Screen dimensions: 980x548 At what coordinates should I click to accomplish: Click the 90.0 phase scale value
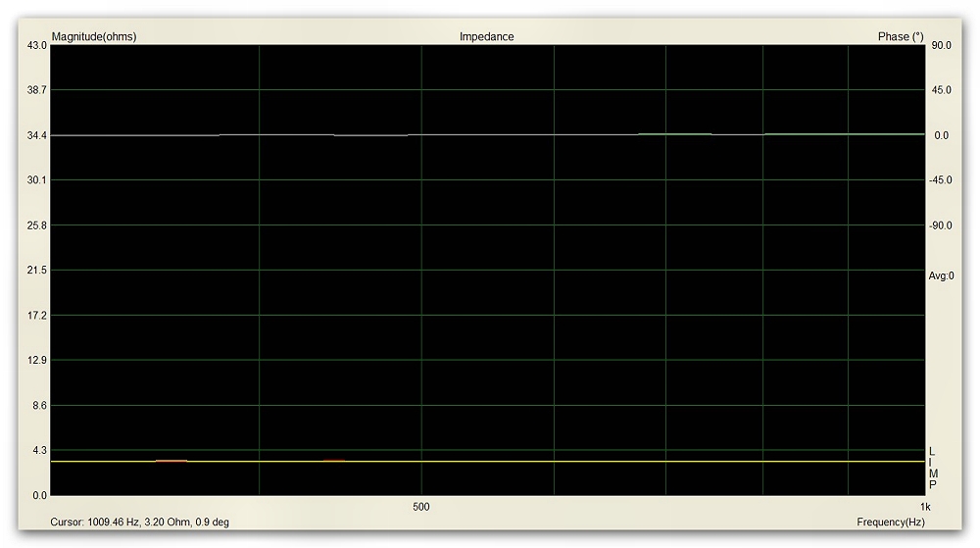click(x=940, y=45)
